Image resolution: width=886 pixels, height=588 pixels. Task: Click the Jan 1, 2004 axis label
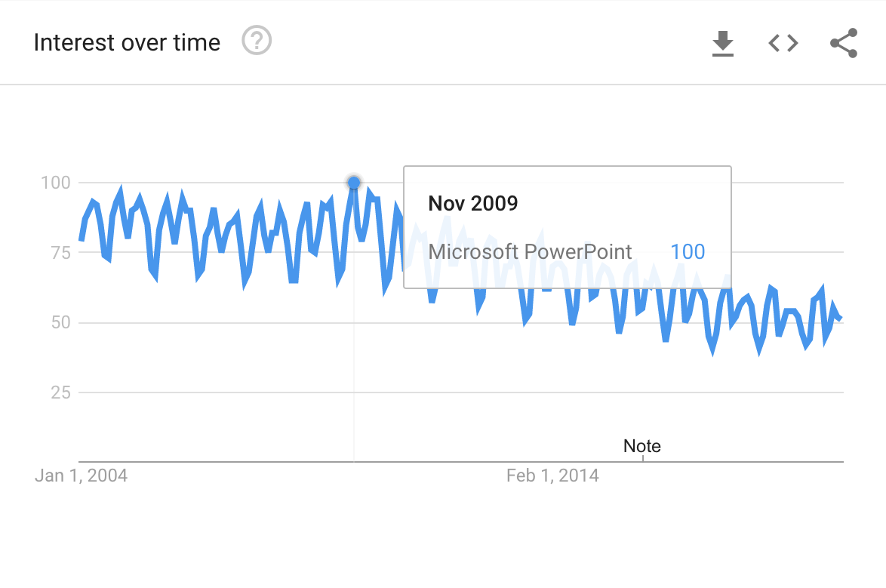click(x=82, y=476)
